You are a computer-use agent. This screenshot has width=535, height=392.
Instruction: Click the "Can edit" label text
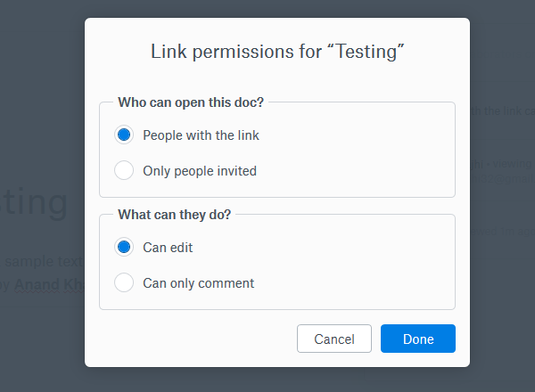click(x=168, y=248)
